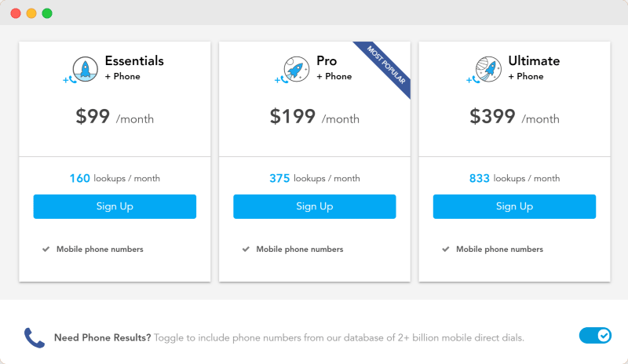
Task: Click the Ultimate plan rocket planet icon
Action: [488, 69]
